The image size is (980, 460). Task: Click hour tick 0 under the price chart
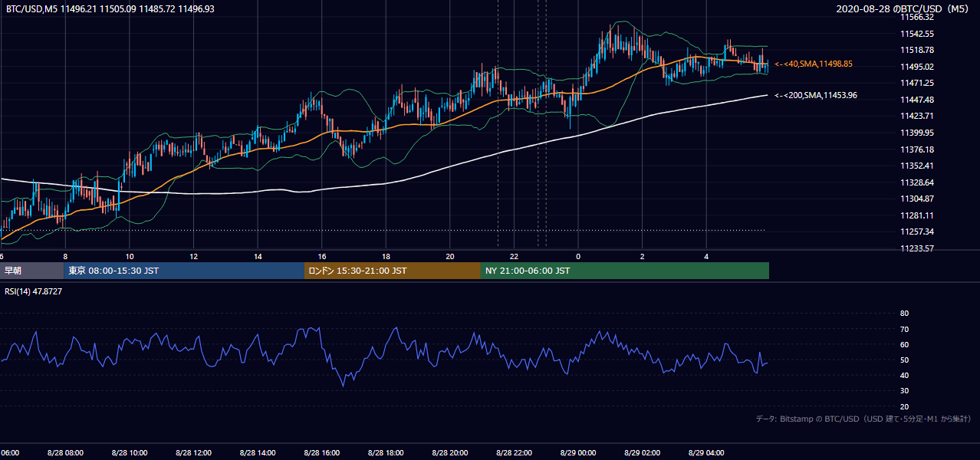tap(578, 256)
